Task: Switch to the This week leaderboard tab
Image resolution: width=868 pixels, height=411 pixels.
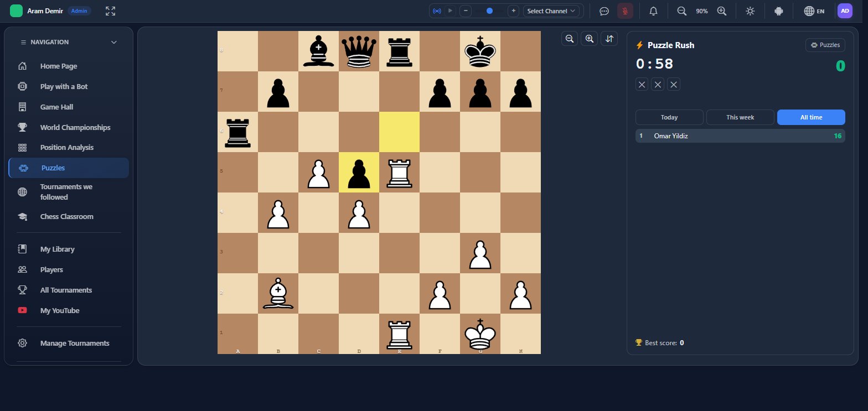Action: point(740,117)
